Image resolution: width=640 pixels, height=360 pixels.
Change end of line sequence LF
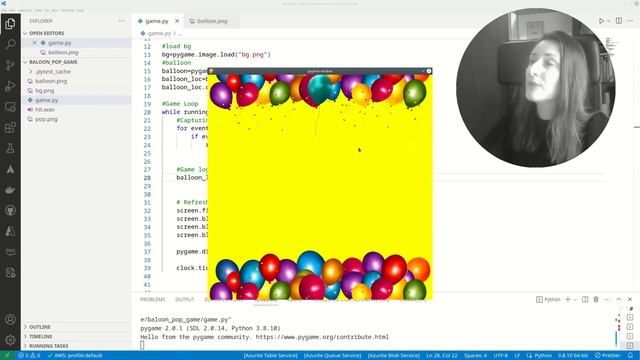tap(517, 356)
